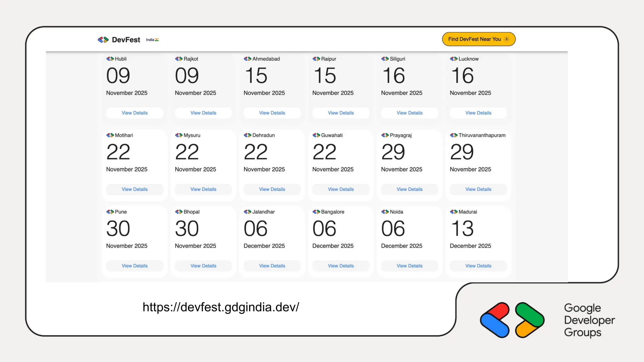Open View Details for Hubli
Viewport: 644px width, 362px height.
[x=135, y=113]
